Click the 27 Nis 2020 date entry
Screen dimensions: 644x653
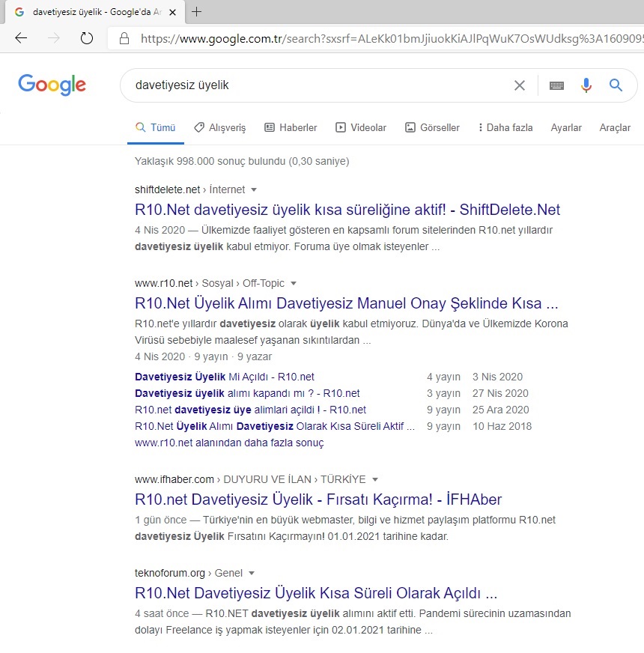tap(500, 394)
